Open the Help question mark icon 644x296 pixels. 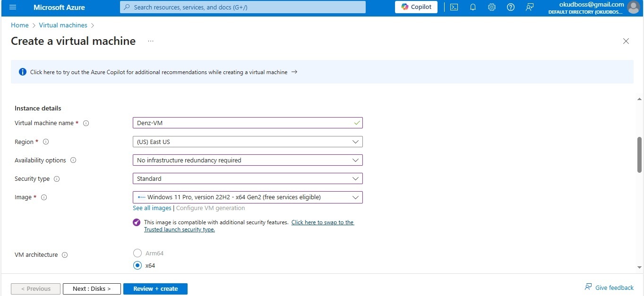coord(511,8)
